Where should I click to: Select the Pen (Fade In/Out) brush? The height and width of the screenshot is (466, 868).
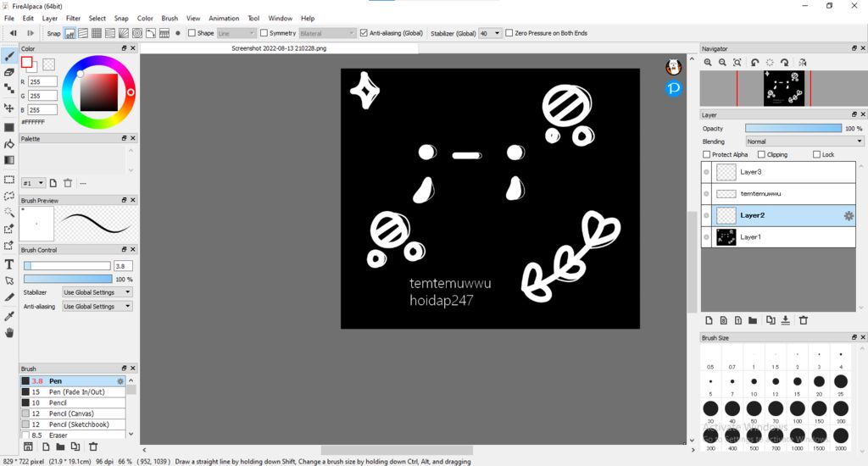tap(73, 391)
